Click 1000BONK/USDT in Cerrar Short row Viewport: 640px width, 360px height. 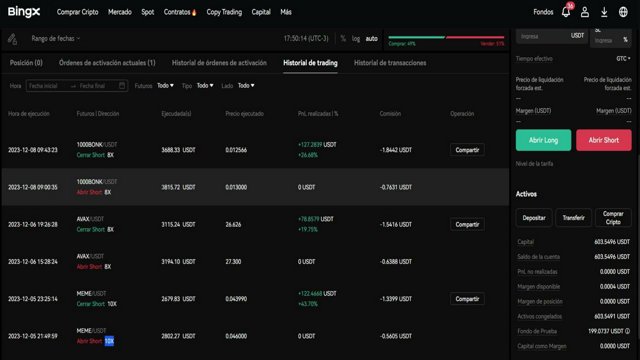97,144
